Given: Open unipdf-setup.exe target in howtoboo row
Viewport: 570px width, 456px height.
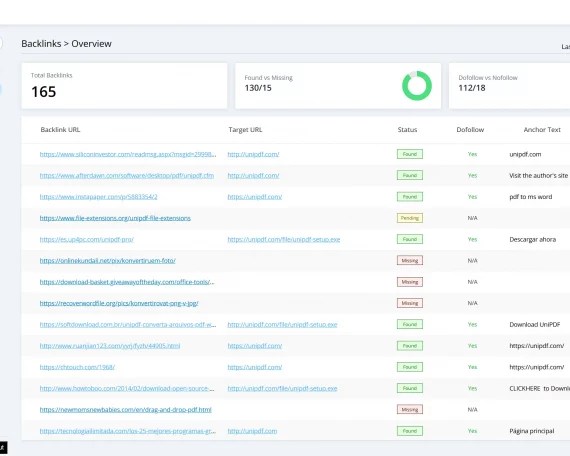Looking at the screenshot, I should click(x=282, y=388).
